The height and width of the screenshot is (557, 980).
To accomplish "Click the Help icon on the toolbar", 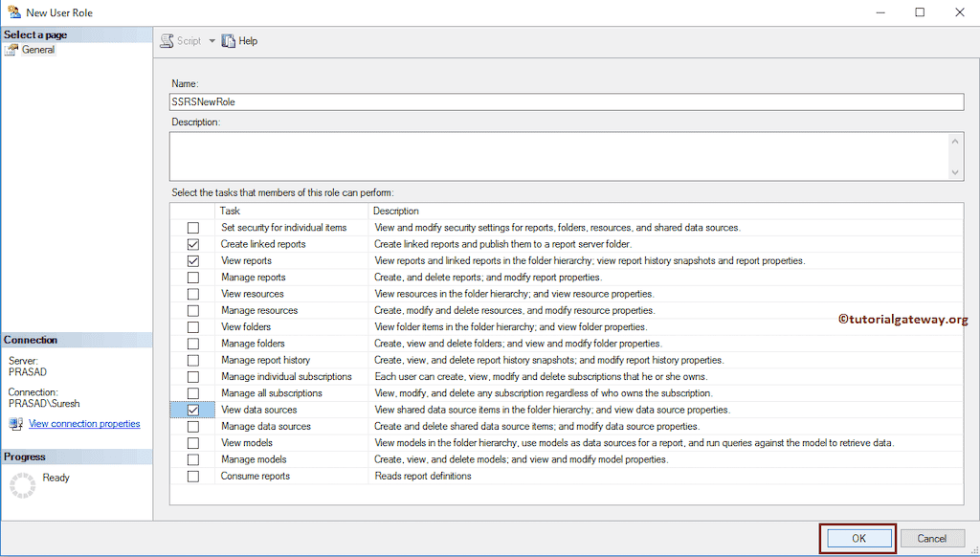I will coord(229,40).
